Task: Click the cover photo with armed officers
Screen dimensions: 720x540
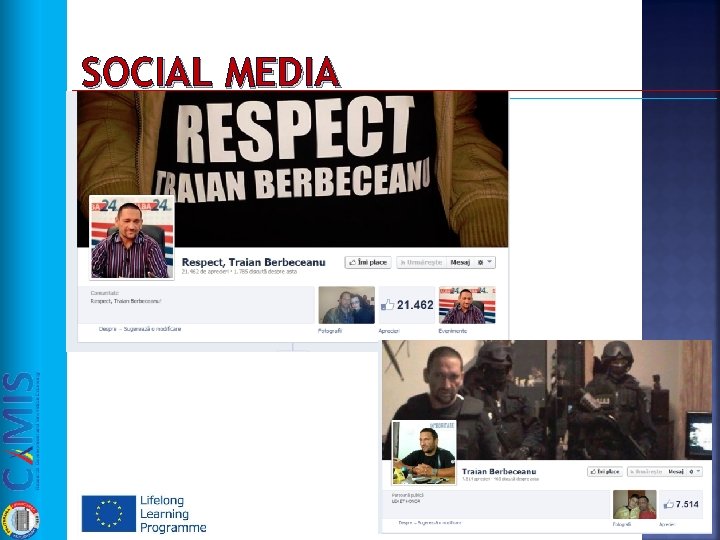Action: click(x=547, y=399)
